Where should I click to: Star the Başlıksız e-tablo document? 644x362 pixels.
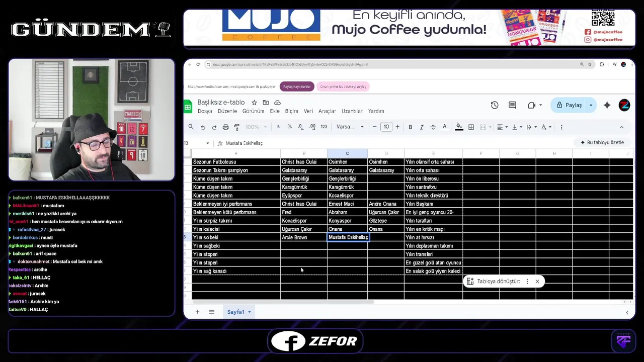pyautogui.click(x=254, y=103)
